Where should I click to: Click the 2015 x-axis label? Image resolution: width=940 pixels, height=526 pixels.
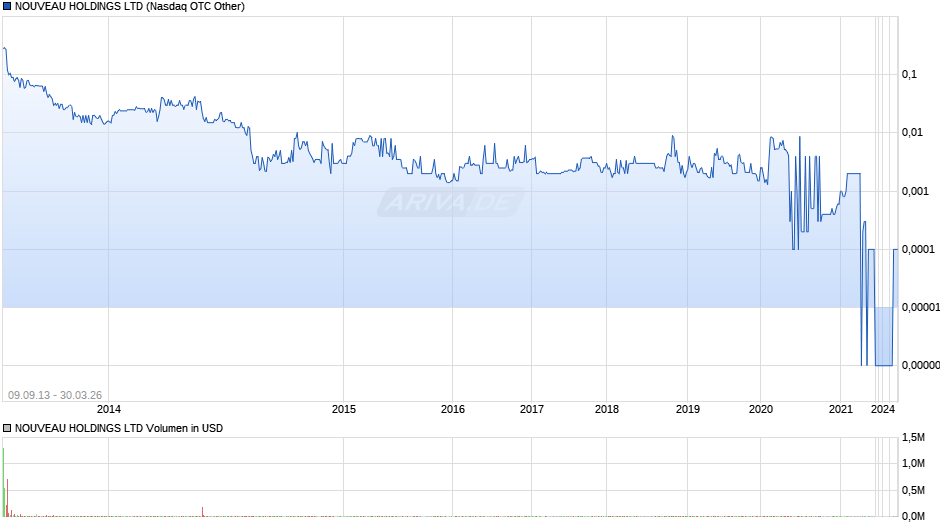[x=344, y=409]
